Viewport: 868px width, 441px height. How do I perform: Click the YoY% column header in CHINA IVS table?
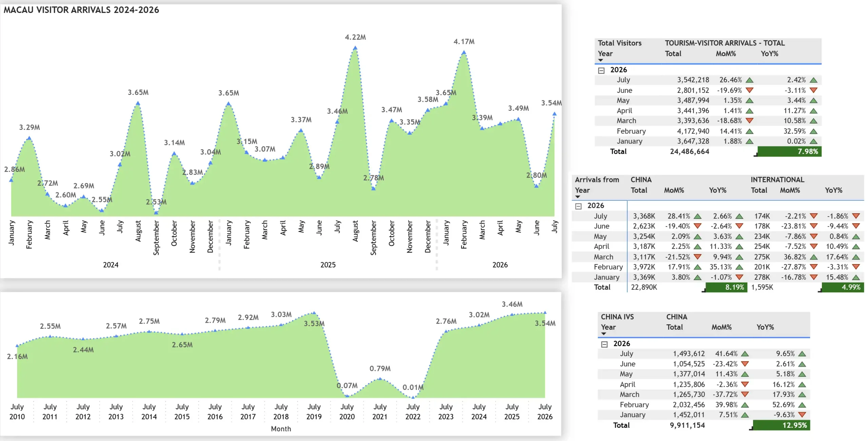point(765,327)
